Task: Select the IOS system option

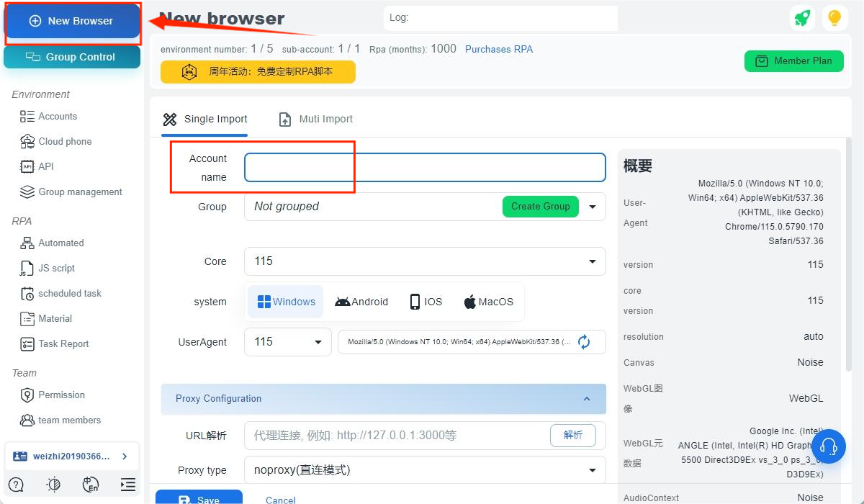Action: (426, 302)
